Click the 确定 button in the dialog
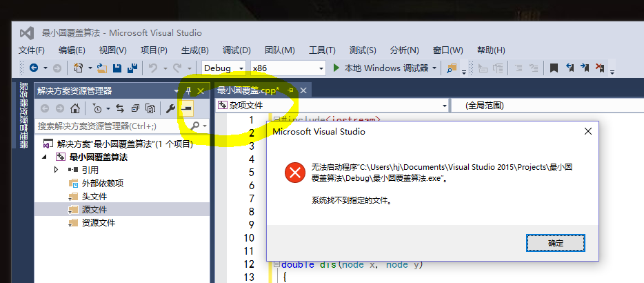644x283 pixels. (556, 243)
